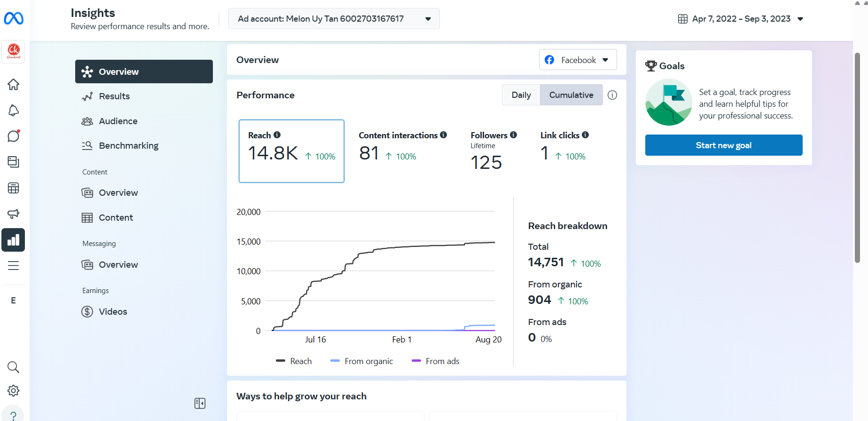Image resolution: width=868 pixels, height=421 pixels.
Task: Open Benchmarking in the sidebar
Action: [128, 146]
